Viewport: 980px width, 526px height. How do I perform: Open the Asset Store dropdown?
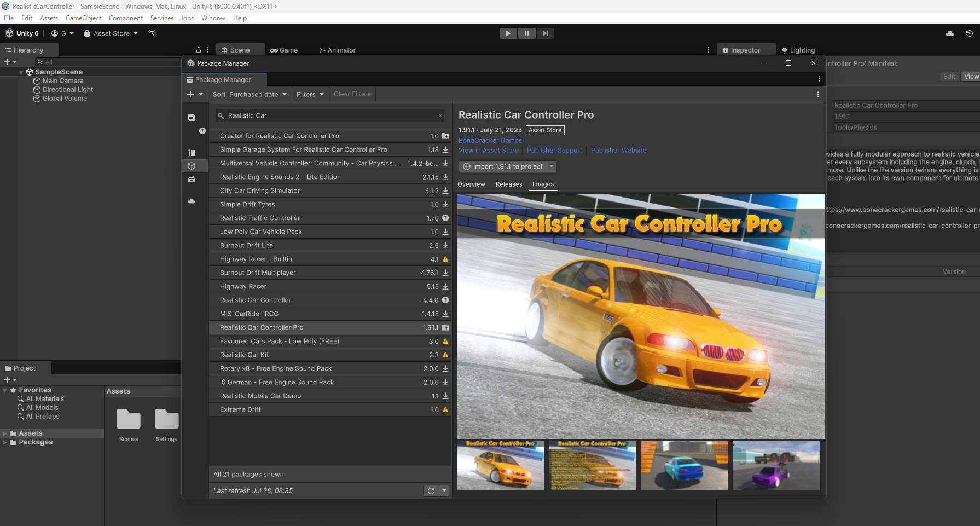(x=111, y=33)
